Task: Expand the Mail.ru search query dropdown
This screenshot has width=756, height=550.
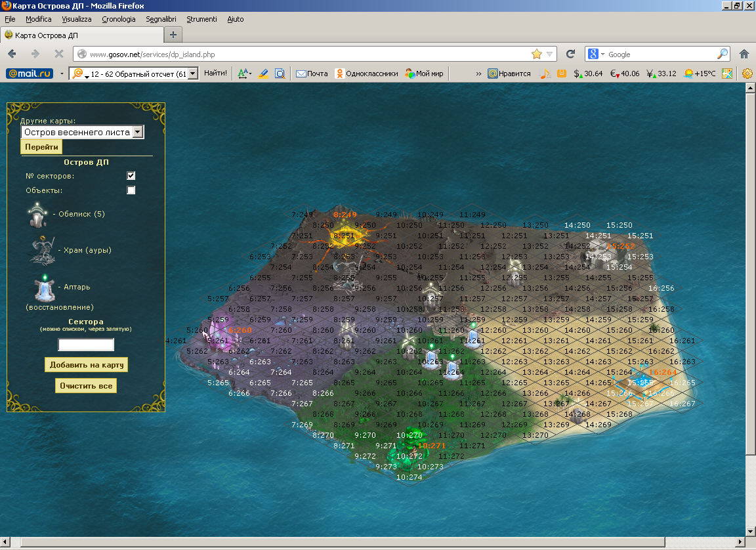Action: pyautogui.click(x=193, y=74)
